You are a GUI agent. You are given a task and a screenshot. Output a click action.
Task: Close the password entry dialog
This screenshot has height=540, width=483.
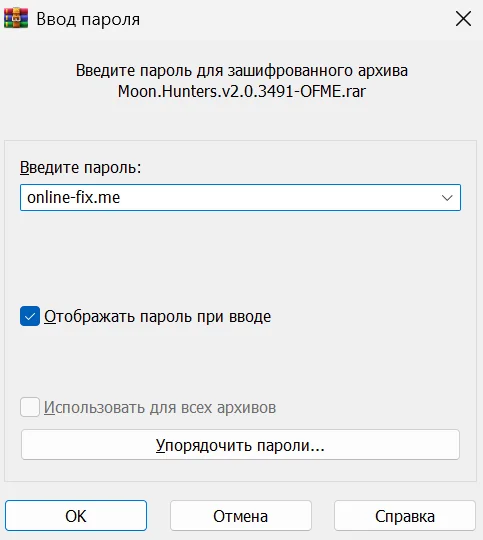(463, 19)
